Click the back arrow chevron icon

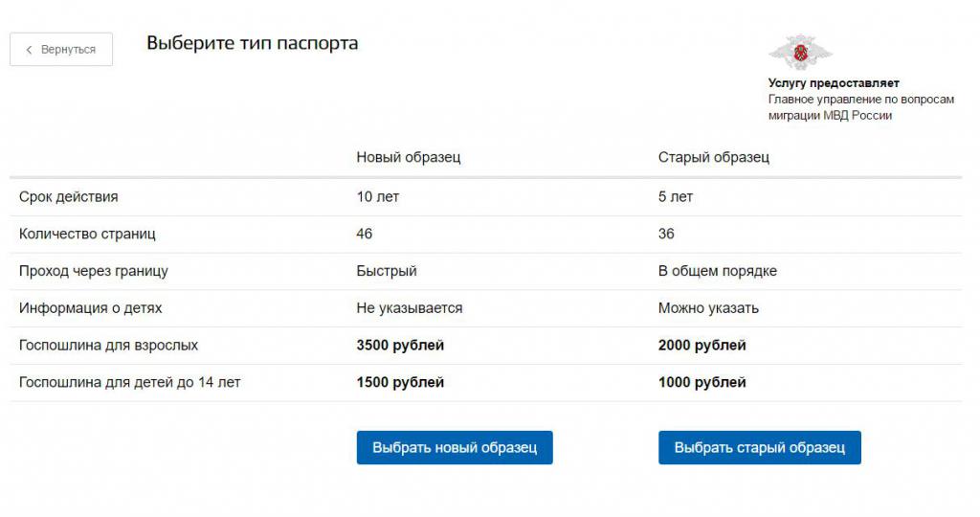click(x=29, y=50)
